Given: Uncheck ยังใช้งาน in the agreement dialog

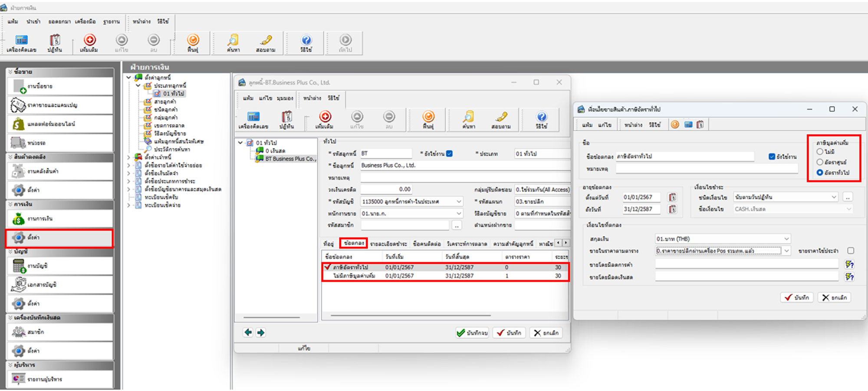Looking at the screenshot, I should coord(772,157).
